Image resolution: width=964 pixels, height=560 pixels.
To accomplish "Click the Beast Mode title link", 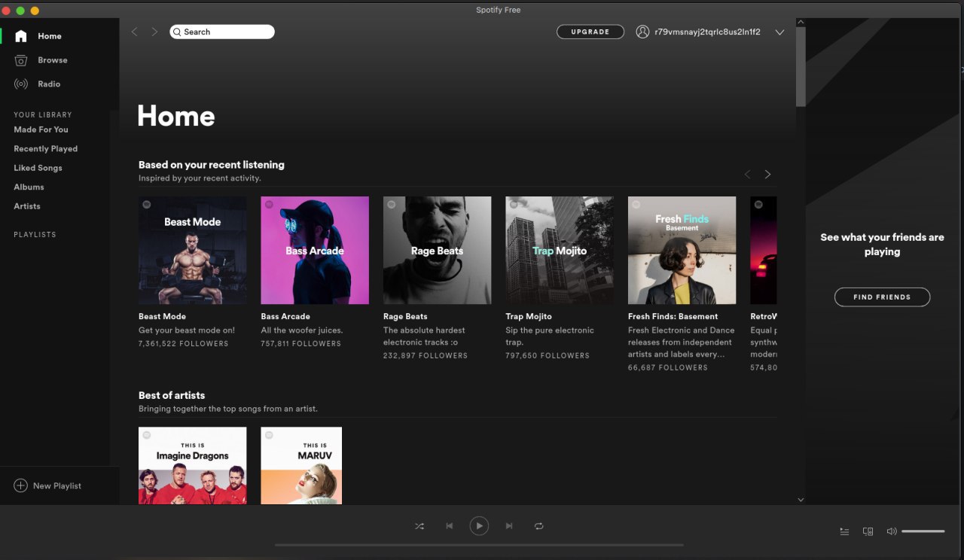I will pyautogui.click(x=162, y=316).
